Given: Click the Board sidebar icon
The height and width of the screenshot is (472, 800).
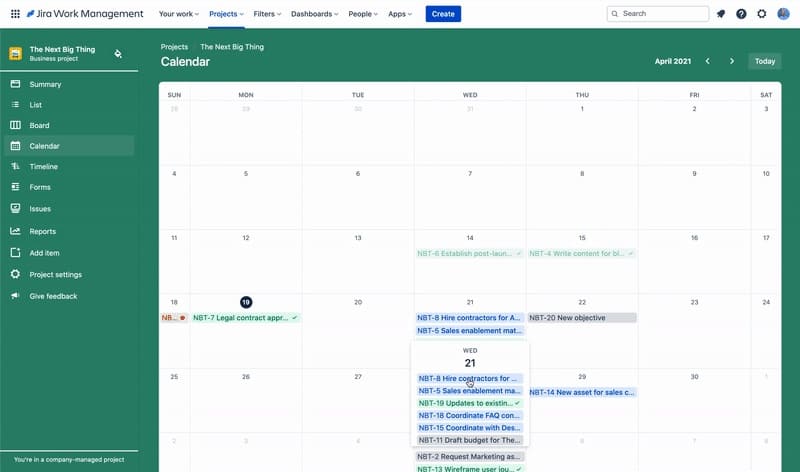Looking at the screenshot, I should [x=15, y=125].
